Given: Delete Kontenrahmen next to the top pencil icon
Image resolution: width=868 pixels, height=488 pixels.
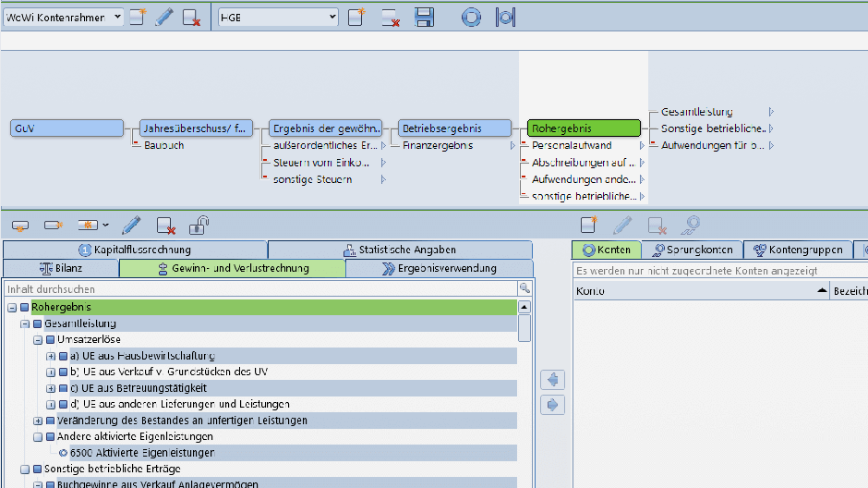Looking at the screenshot, I should click(191, 18).
